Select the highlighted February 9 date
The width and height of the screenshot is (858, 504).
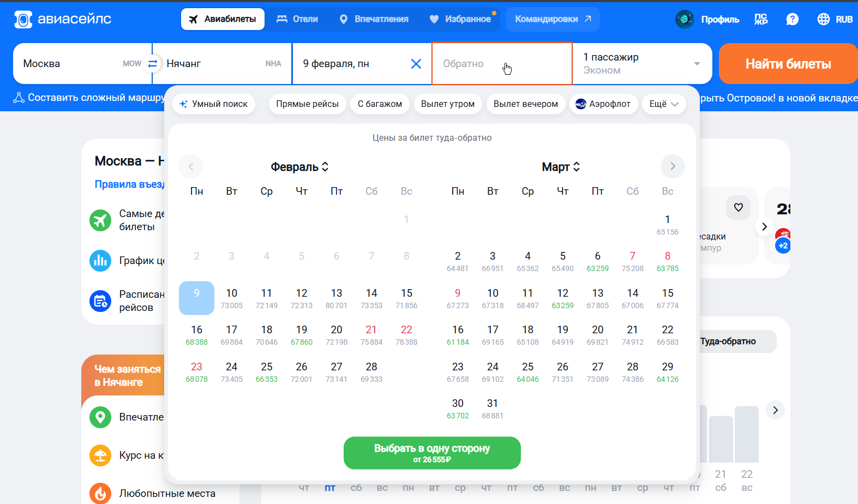[x=197, y=298]
